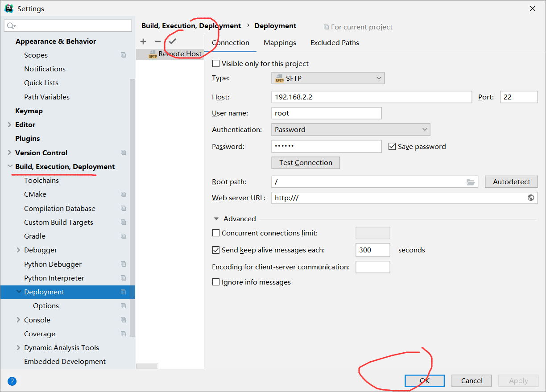Click the globe icon in Web server URL
The height and width of the screenshot is (392, 546).
(x=531, y=198)
